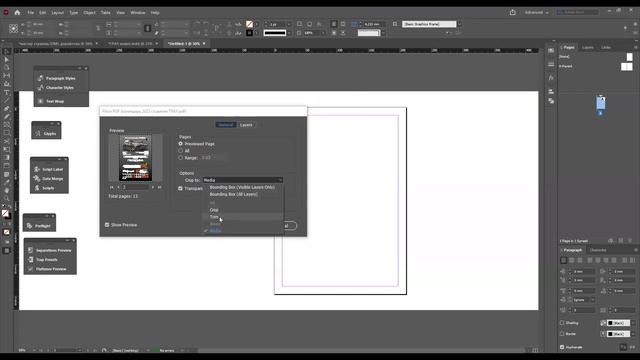Open the Advanced workspace switcher dropdown
This screenshot has width=640, height=360.
coord(536,13)
